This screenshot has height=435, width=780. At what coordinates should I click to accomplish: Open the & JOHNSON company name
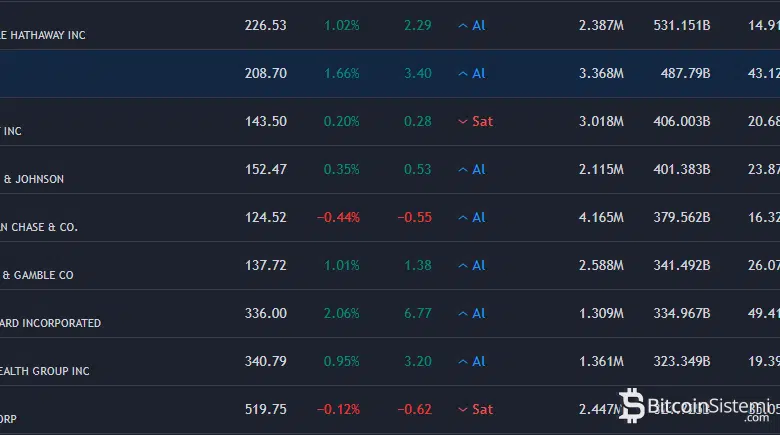(x=33, y=179)
